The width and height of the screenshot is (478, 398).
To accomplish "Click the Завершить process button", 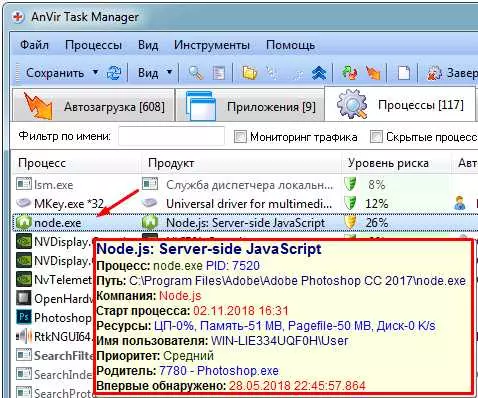I will pyautogui.click(x=452, y=73).
